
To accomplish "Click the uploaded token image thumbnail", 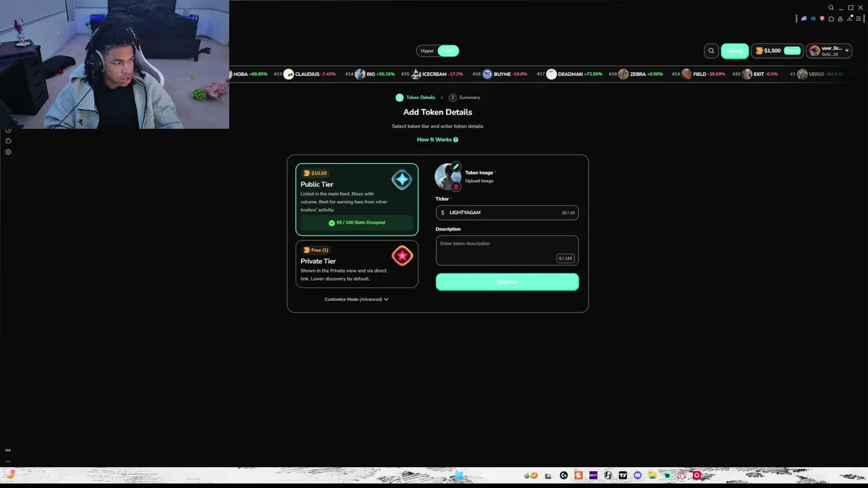I will (448, 177).
